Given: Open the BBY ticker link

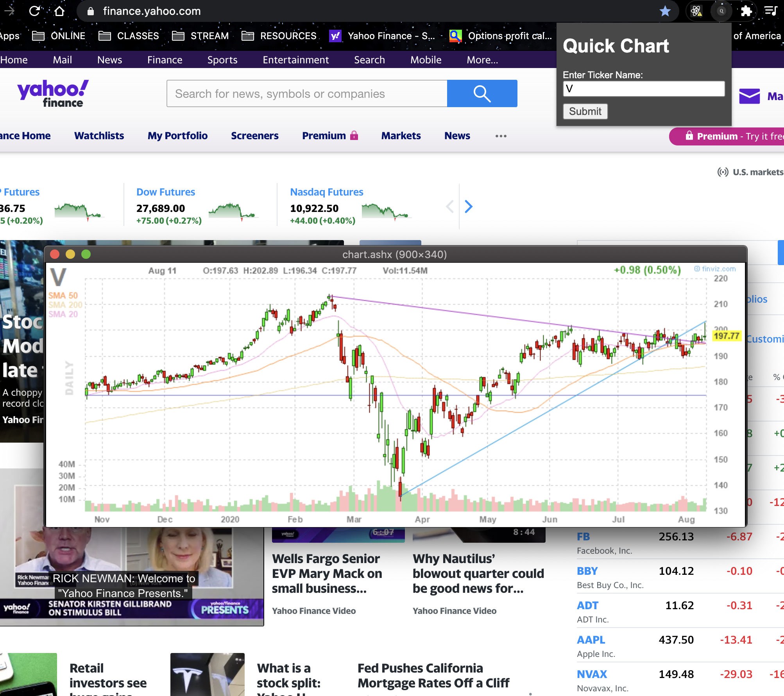Looking at the screenshot, I should pyautogui.click(x=587, y=571).
